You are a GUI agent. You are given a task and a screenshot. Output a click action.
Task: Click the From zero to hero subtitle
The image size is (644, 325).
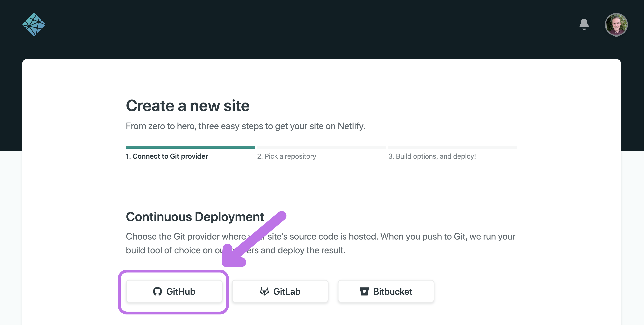click(x=245, y=126)
